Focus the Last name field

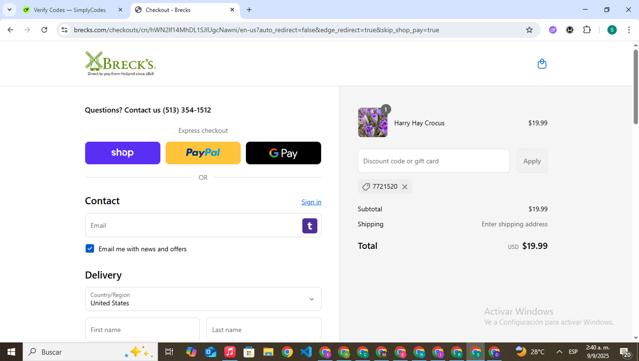click(264, 330)
